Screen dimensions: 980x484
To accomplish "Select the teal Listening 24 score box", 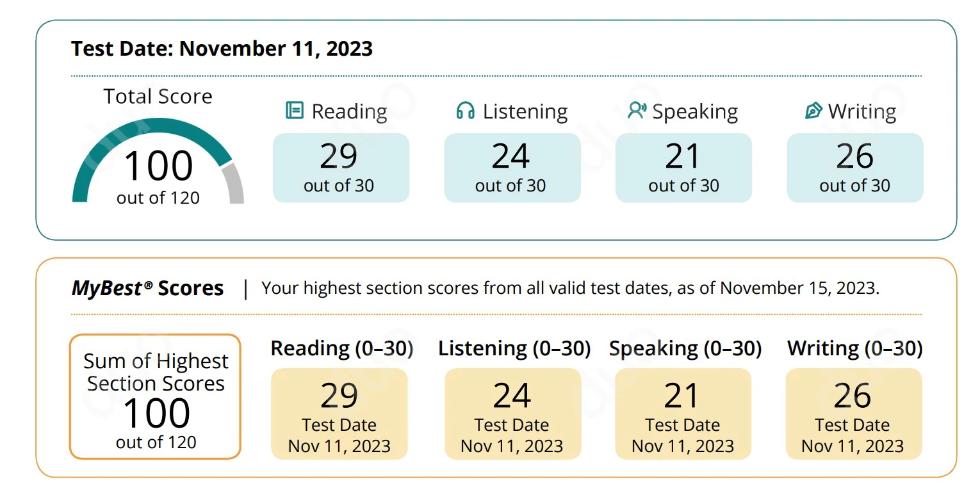I will pos(512,168).
